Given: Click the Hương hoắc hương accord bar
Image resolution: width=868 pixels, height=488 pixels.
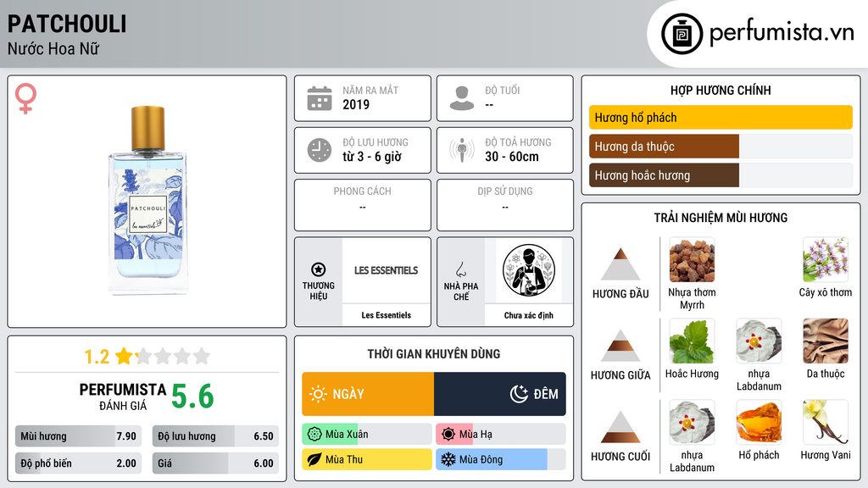Looking at the screenshot, I should pos(721,175).
